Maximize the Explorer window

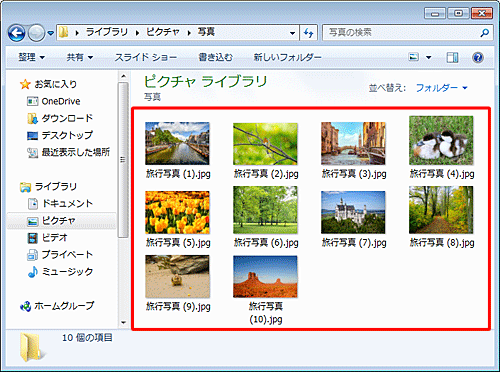click(458, 14)
